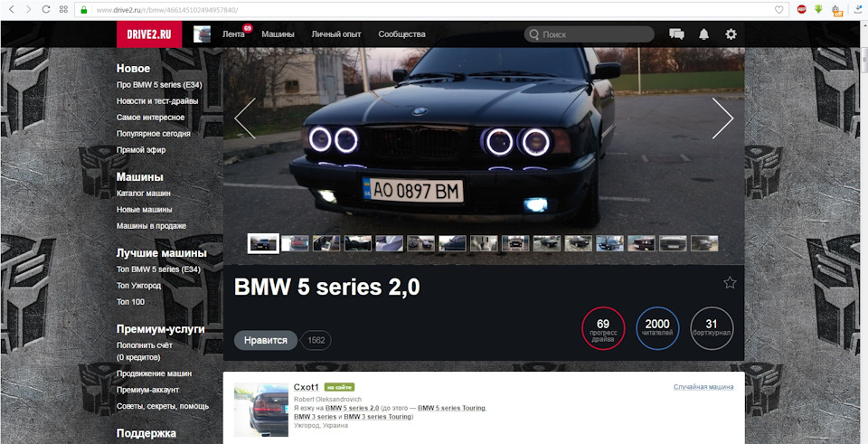Open Самое интересное sidebar link
Image resolution: width=868 pixels, height=444 pixels.
tap(151, 118)
